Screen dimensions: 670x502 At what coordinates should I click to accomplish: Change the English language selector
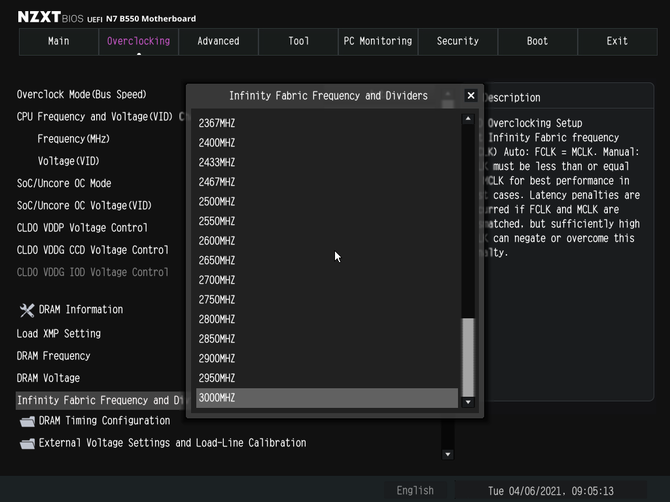coord(415,490)
